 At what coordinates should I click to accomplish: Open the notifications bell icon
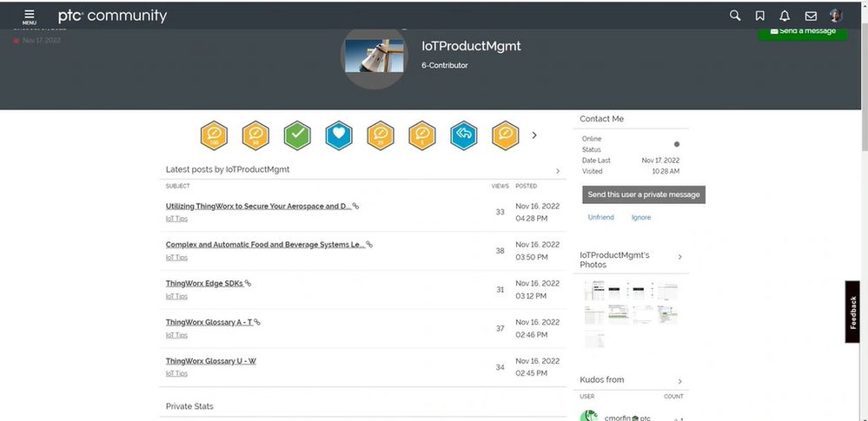(785, 16)
